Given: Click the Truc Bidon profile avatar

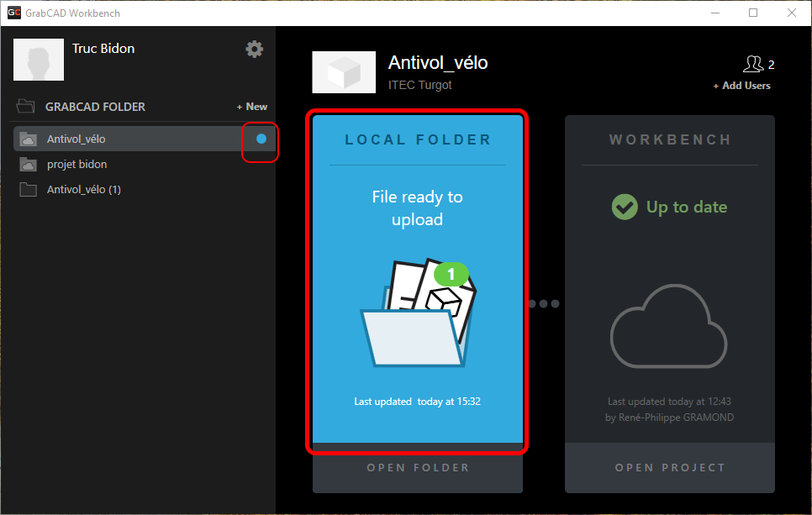Looking at the screenshot, I should 39,60.
